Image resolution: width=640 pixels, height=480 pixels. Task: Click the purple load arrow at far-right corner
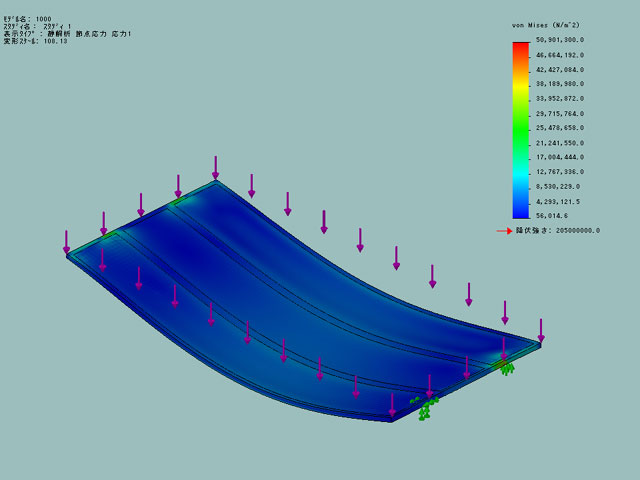541,330
